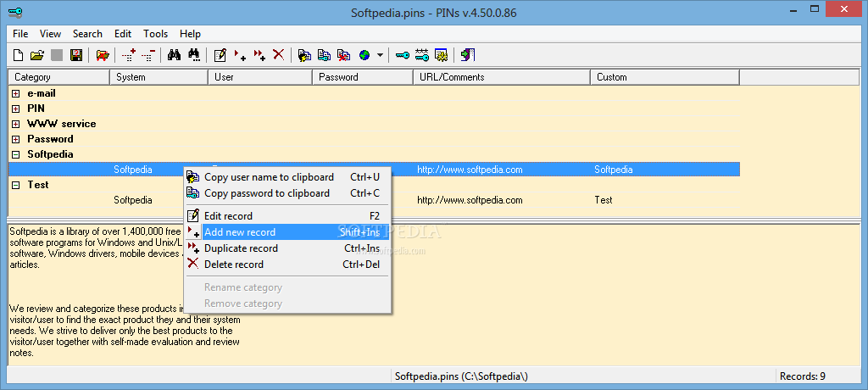Create a new file with toolbar icon
The image size is (868, 390).
coord(19,55)
